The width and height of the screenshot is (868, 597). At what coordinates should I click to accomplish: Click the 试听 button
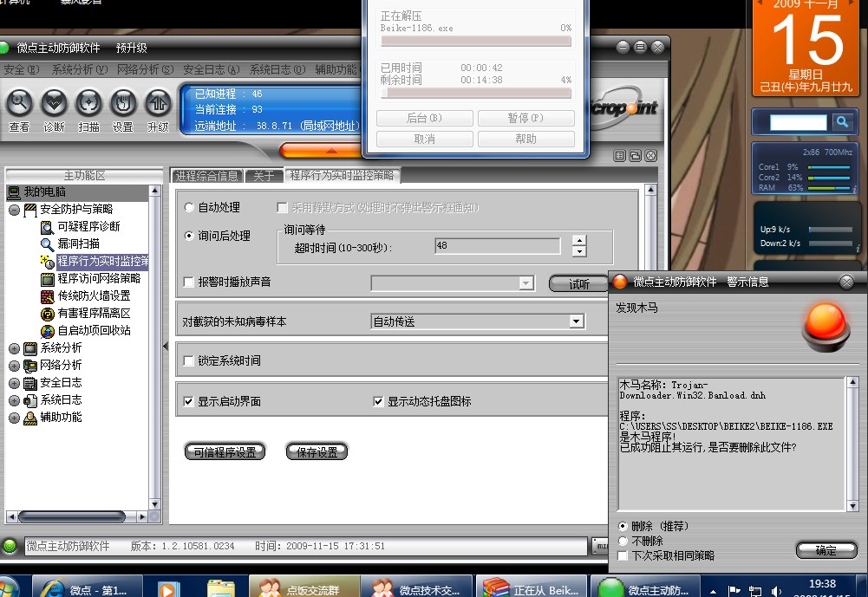(579, 284)
